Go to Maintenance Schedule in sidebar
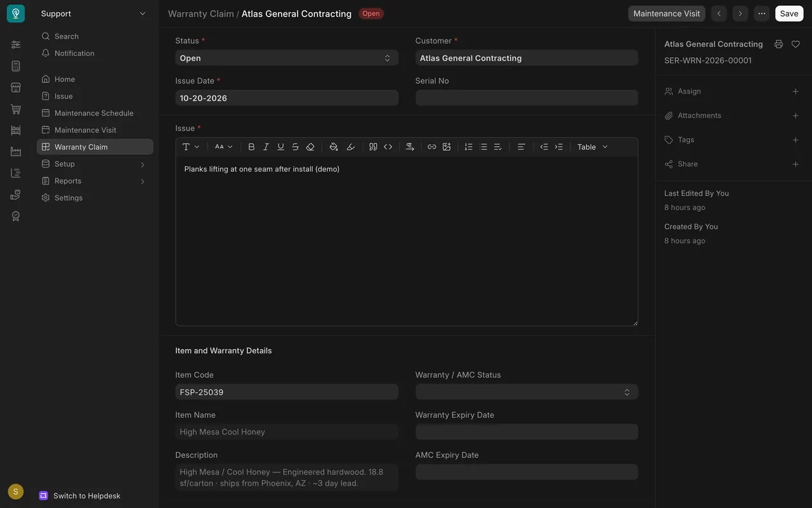The image size is (812, 508). coord(95,113)
